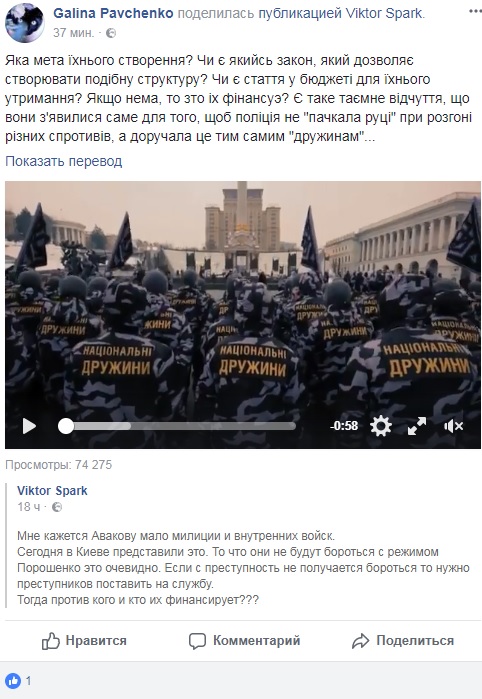Open post options three-dots menu
Screen dimensions: 482x699
pyautogui.click(x=475, y=12)
